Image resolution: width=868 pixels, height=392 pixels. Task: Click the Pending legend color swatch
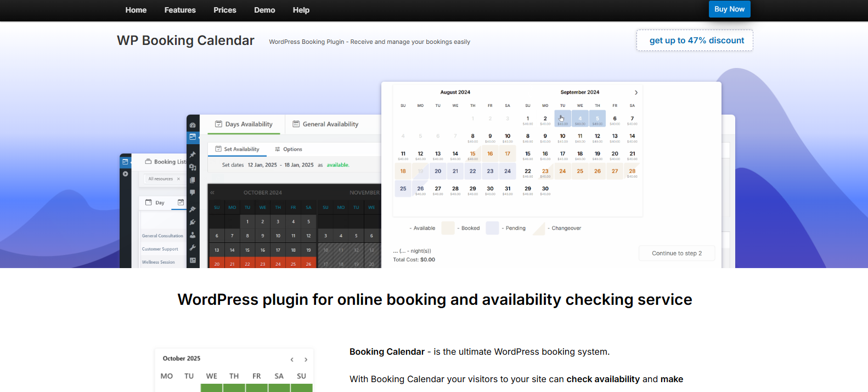[x=492, y=228]
